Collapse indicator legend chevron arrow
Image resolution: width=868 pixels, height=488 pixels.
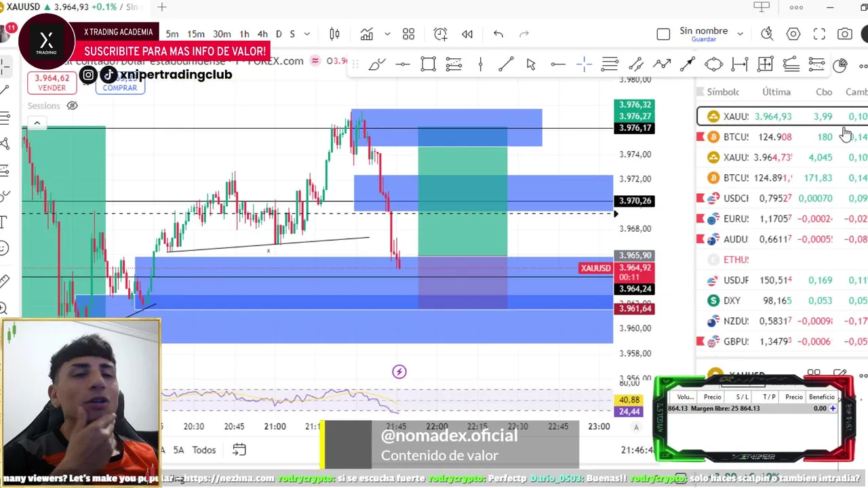[37, 123]
